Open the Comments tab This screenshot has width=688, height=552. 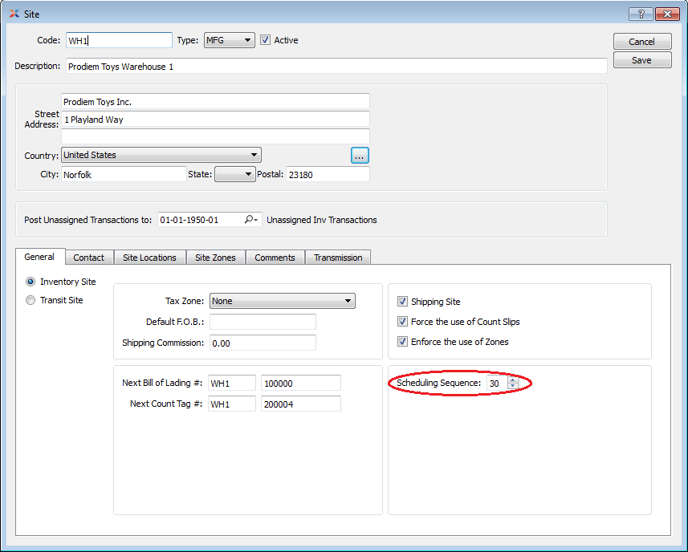(x=274, y=257)
